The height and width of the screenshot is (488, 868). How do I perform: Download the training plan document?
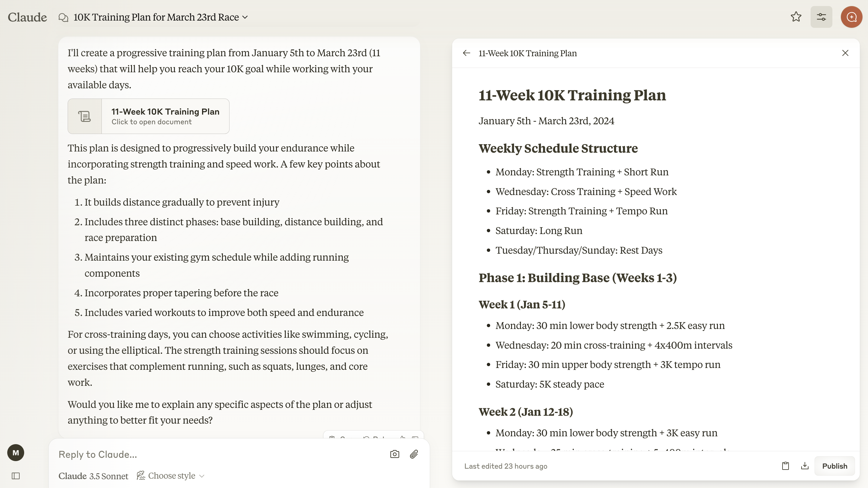[x=805, y=466]
